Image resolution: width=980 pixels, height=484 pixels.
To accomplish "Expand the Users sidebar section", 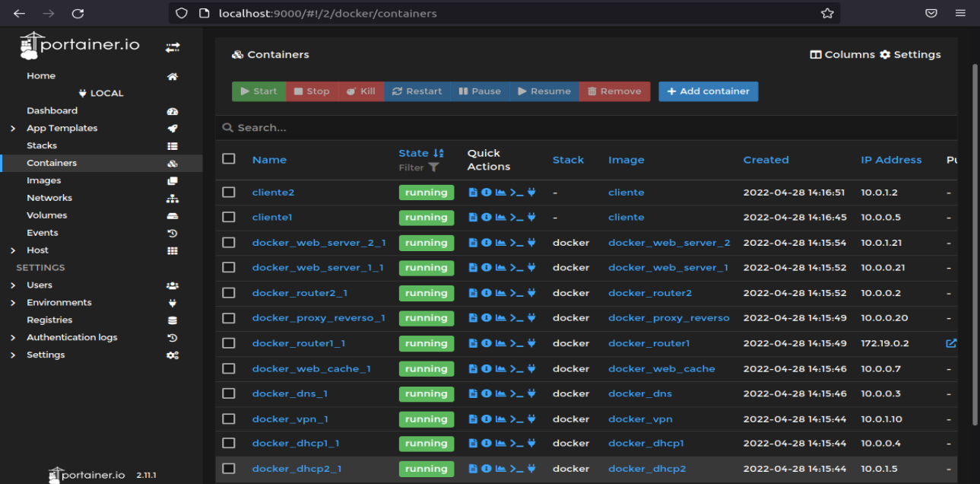I will 38,285.
